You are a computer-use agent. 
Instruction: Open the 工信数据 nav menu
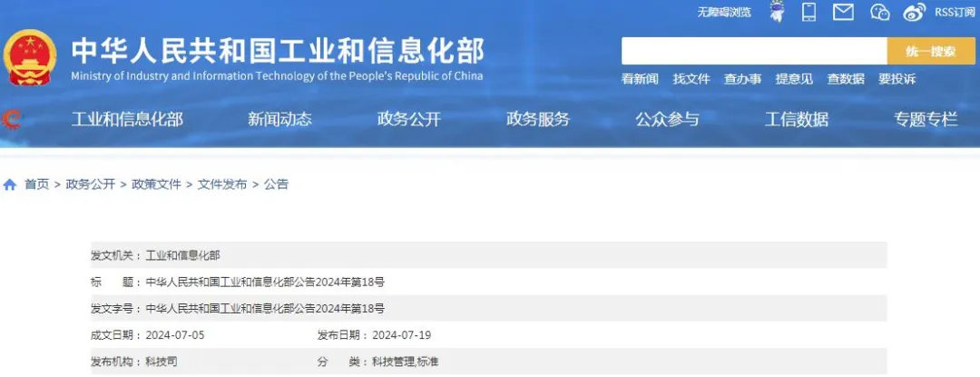coord(797,119)
